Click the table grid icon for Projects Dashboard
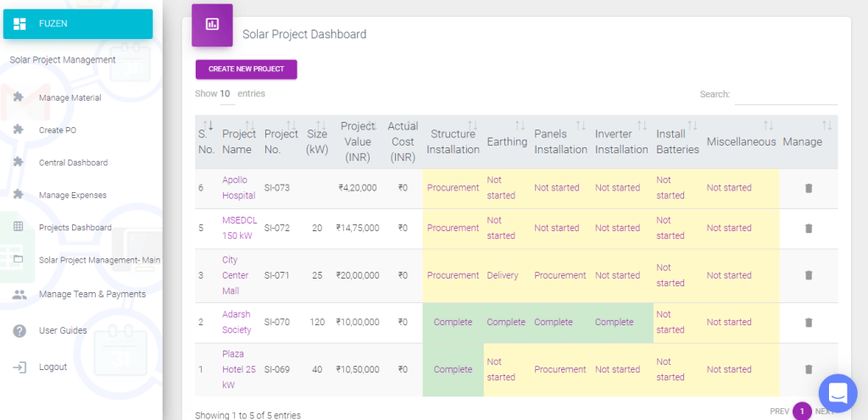 click(19, 227)
